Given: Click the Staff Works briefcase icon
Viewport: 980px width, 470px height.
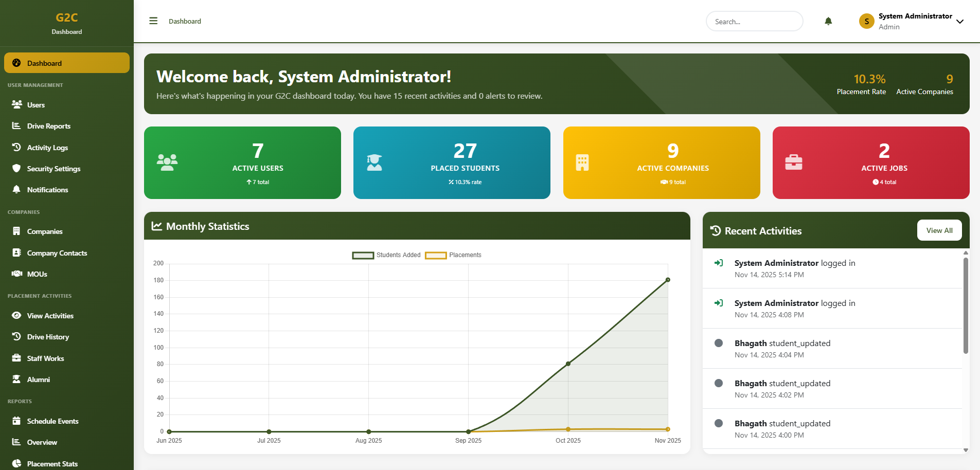Looking at the screenshot, I should click(16, 358).
